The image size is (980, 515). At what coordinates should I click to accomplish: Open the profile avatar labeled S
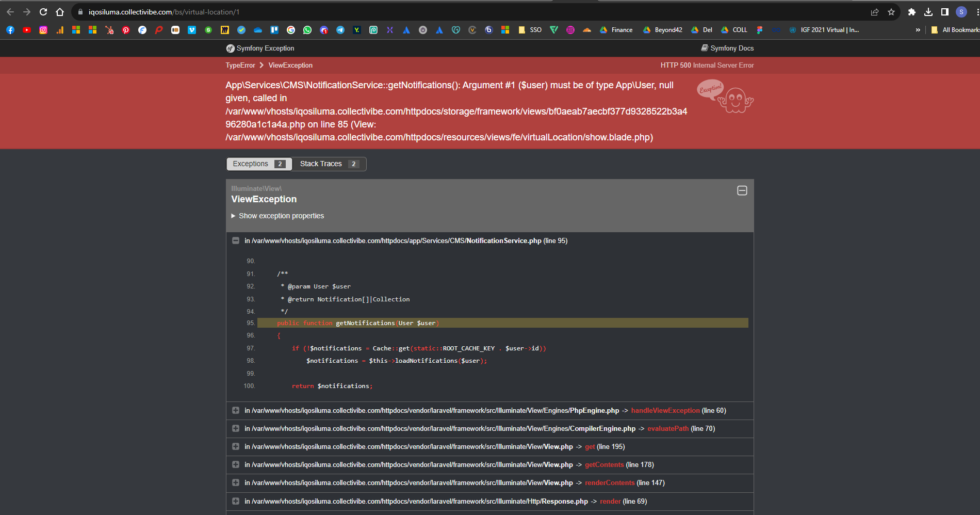coord(961,12)
